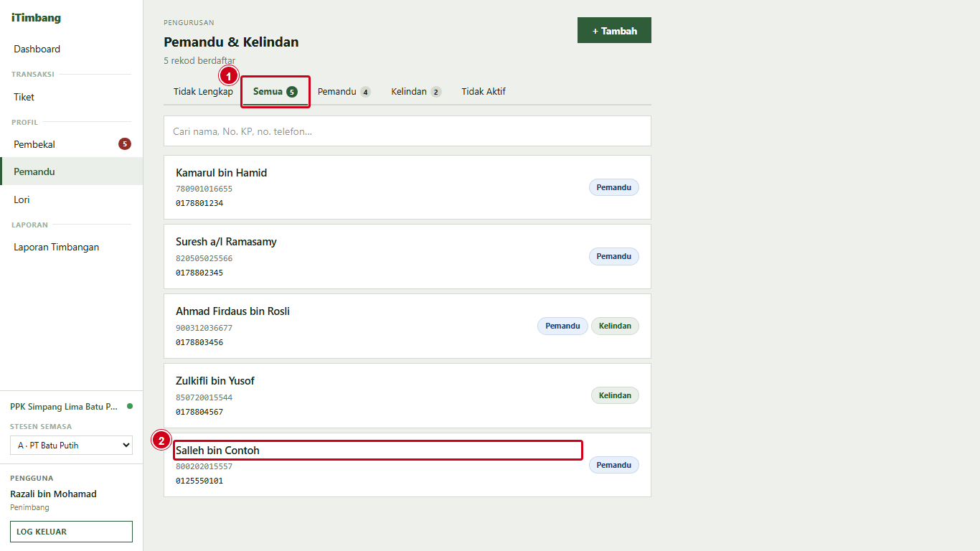The image size is (980, 551).
Task: Go to Tiket in the sidebar
Action: pyautogui.click(x=72, y=97)
